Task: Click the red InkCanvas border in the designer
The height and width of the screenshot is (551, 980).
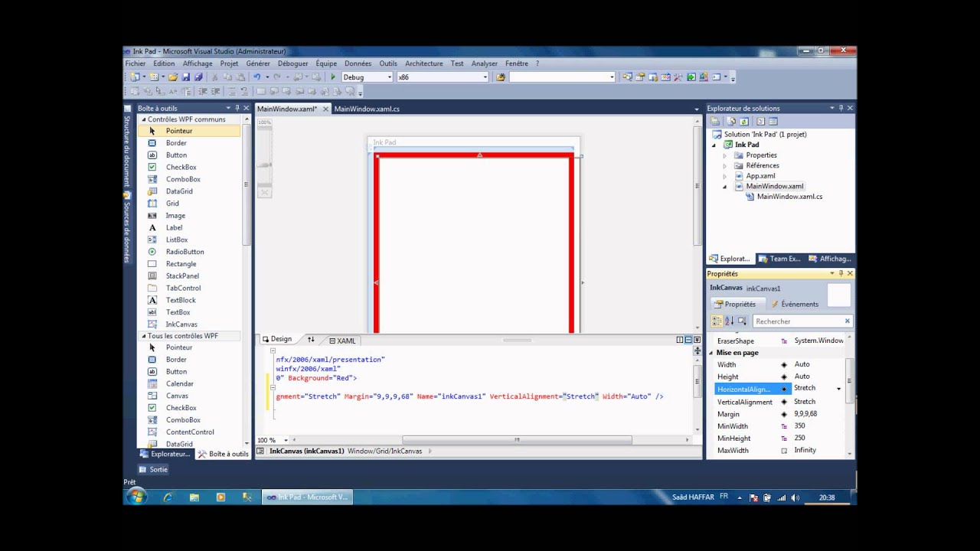Action: [475, 156]
